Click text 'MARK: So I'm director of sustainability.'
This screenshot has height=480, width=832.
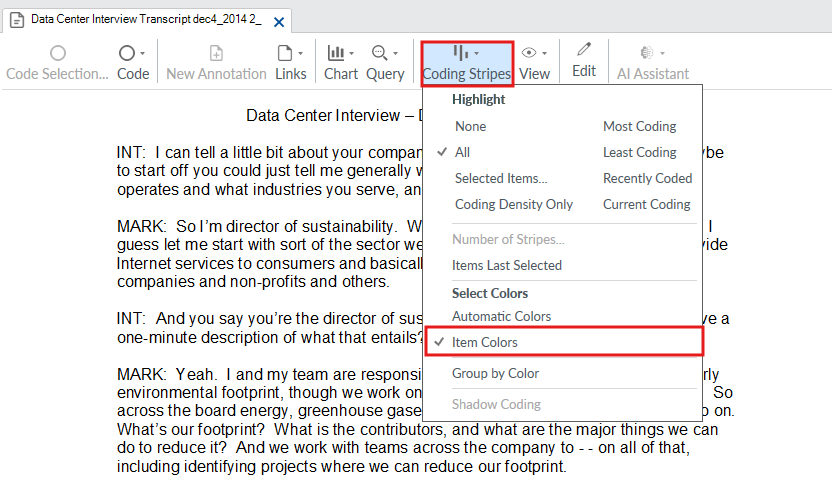tap(257, 226)
